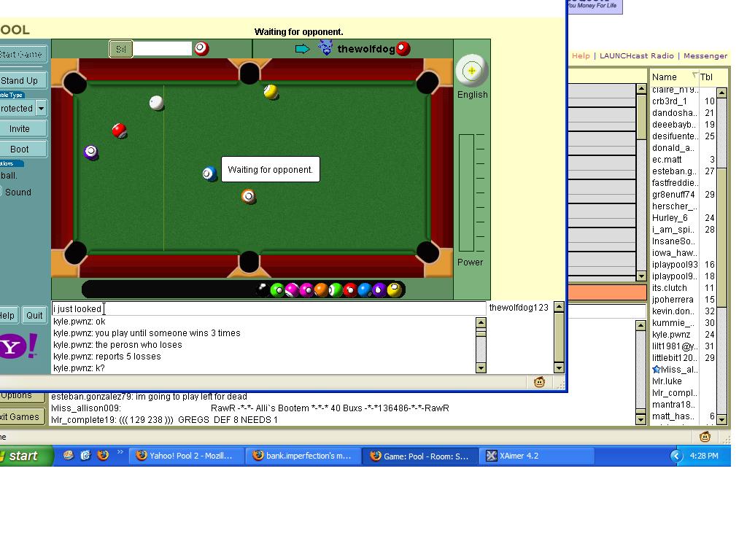Switch to Game: Pool - Room taskbar window
Screen dimensions: 747x560
(x=419, y=456)
